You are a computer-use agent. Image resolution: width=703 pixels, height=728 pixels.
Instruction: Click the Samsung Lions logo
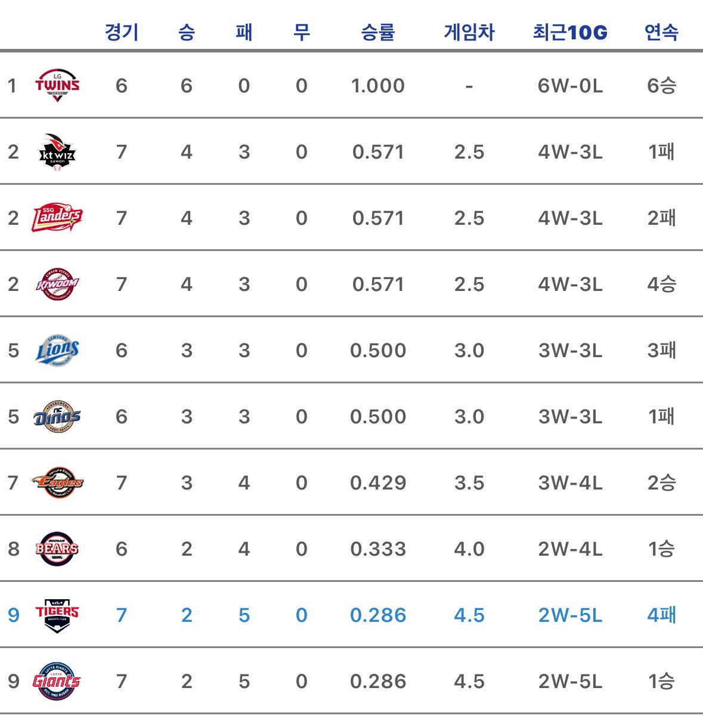(57, 351)
